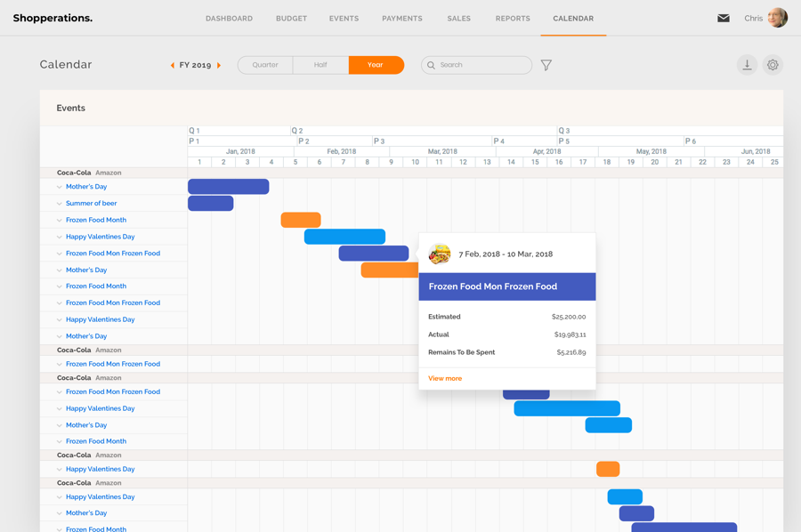Screen dimensions: 801x532
Task: Open the Reports tab
Action: point(513,19)
